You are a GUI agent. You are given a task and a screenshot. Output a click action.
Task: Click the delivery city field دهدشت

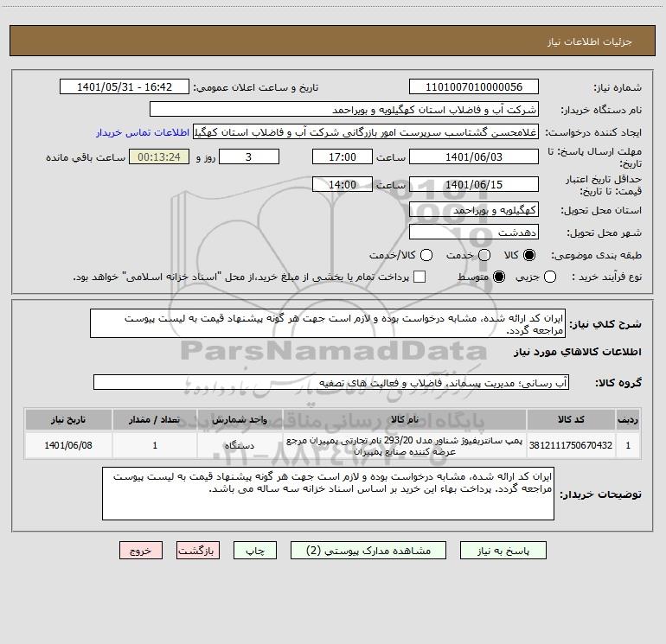474,233
